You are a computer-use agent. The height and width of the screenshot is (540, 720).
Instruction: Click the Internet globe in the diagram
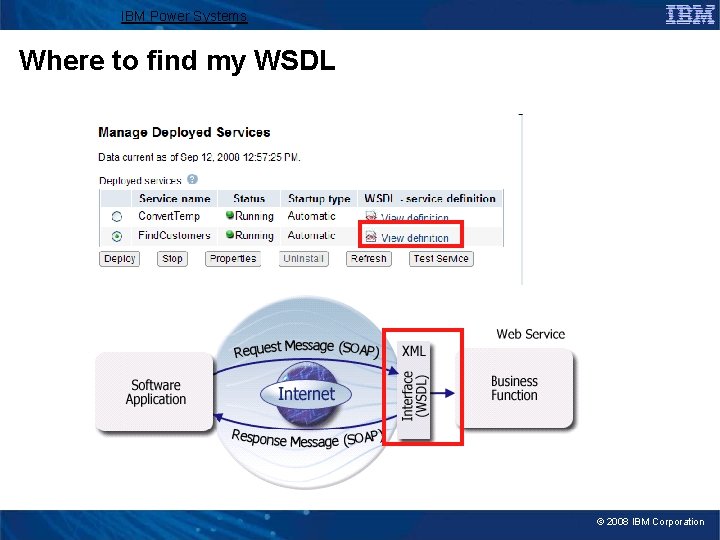(306, 394)
